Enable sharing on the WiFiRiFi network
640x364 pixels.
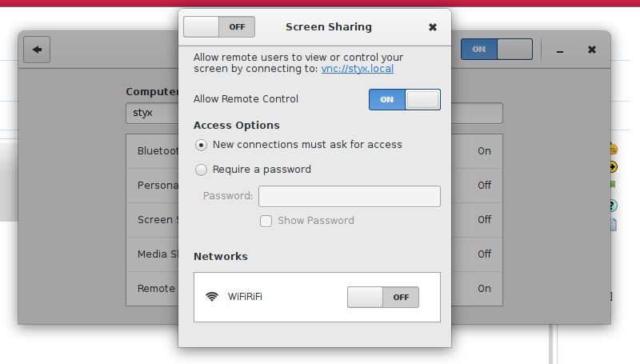click(382, 297)
